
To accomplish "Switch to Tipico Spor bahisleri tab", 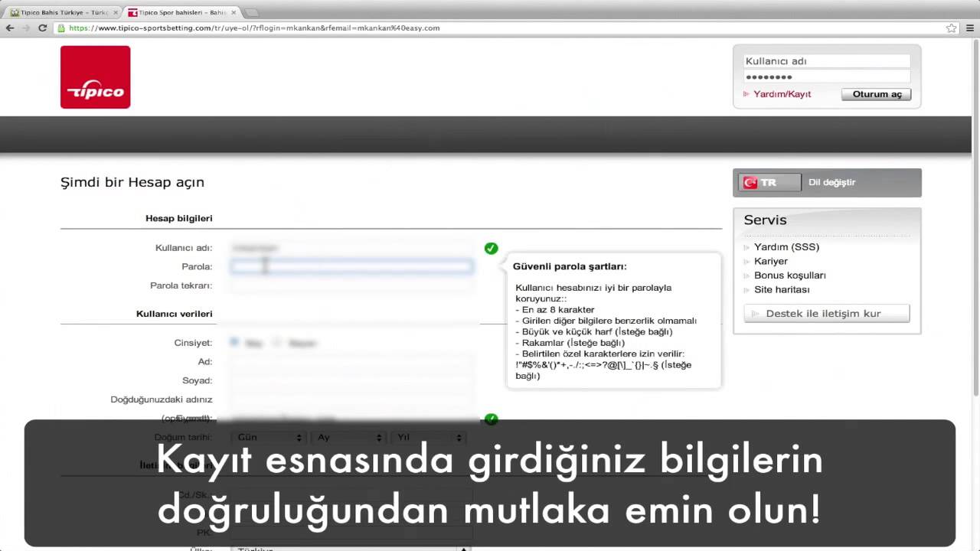I will (x=181, y=12).
